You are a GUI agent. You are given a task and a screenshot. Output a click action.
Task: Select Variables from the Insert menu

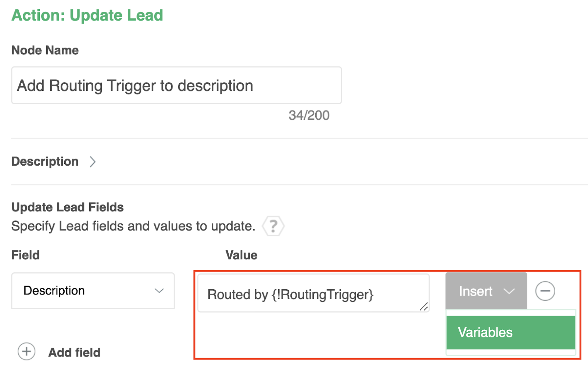point(510,332)
